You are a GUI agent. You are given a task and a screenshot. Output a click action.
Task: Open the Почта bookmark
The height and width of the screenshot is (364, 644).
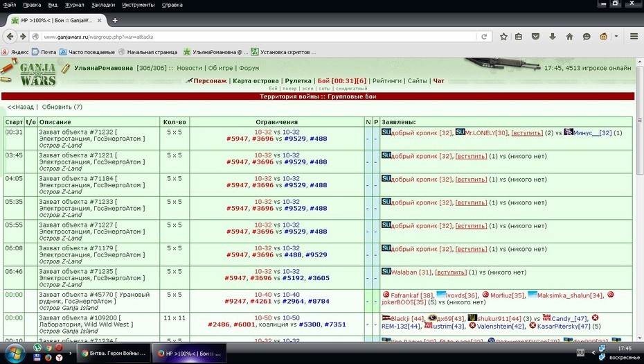tap(44, 52)
